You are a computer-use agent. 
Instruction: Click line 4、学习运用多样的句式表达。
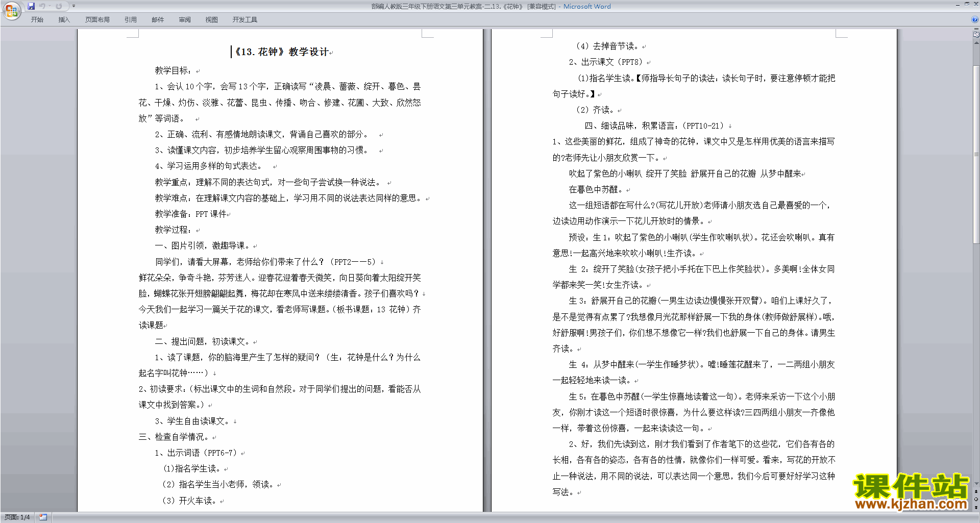click(209, 166)
